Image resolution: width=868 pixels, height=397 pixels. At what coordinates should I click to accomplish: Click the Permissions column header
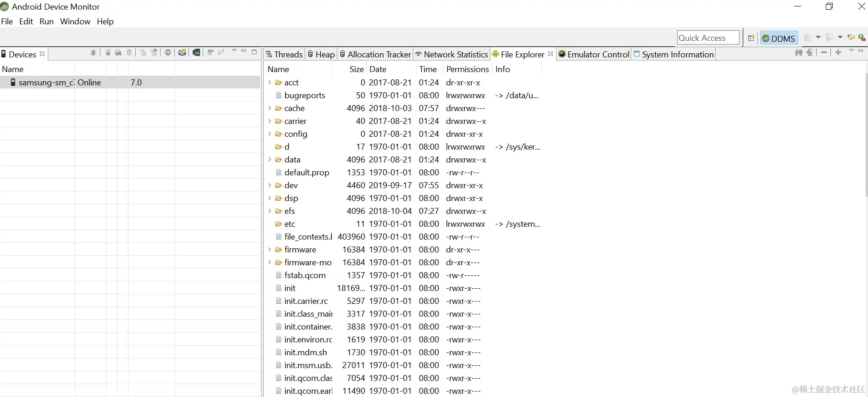[467, 69]
